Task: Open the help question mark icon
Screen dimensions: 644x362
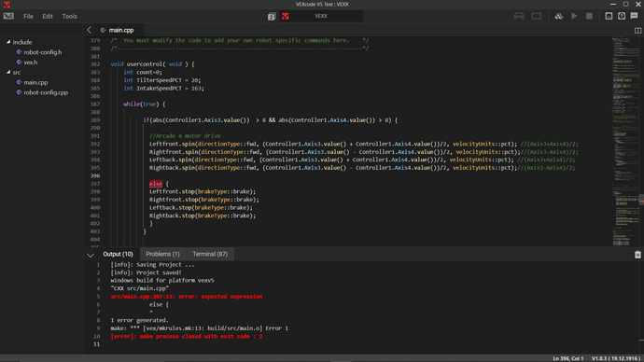Action: coord(622,16)
